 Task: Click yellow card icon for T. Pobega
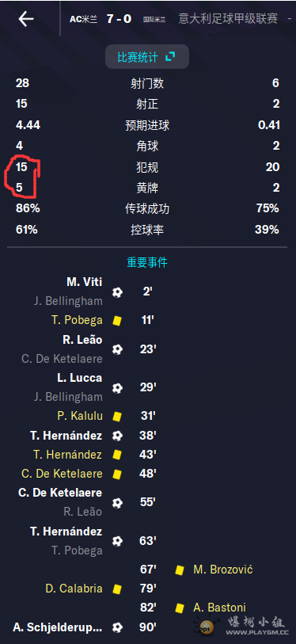point(117,320)
